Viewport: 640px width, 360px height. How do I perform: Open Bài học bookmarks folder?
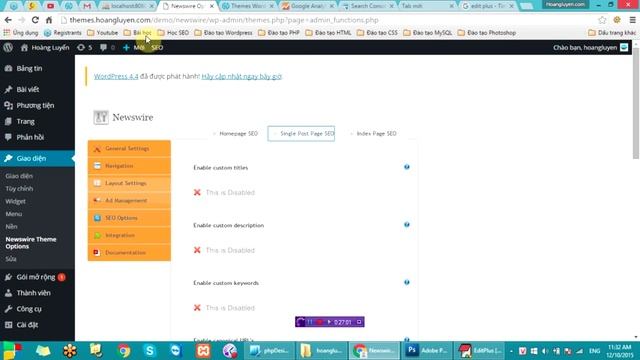138,33
